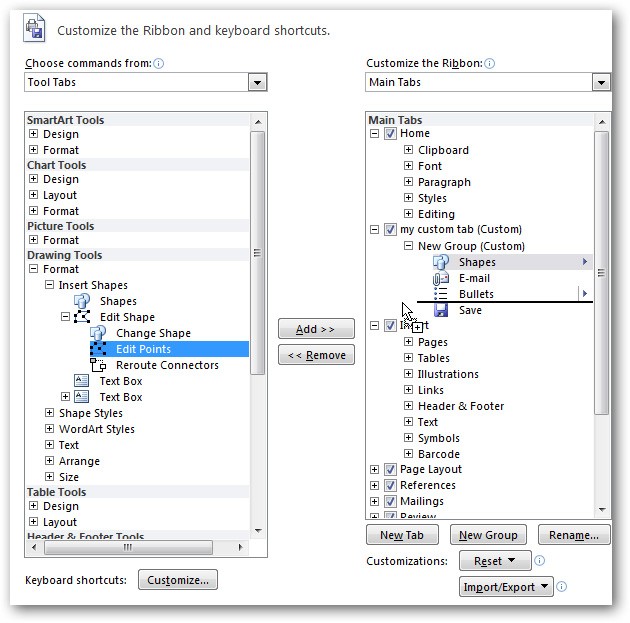
Task: Click left pane vertical scrollbar thumb
Action: [257, 253]
